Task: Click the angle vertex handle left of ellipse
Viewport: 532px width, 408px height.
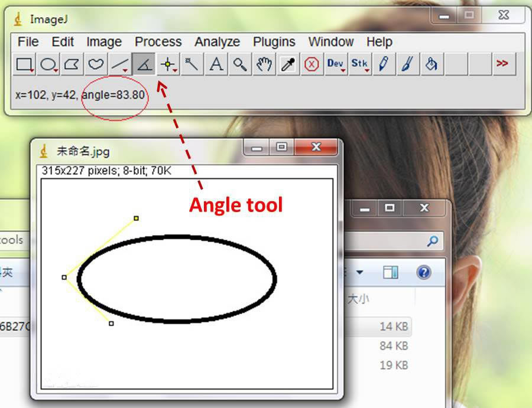Action: point(64,277)
